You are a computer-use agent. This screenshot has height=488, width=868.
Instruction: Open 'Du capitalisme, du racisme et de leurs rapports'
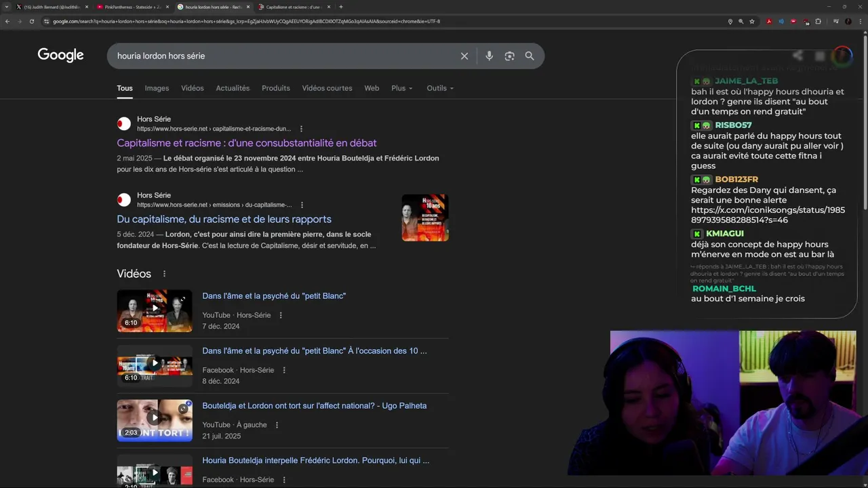coord(224,219)
